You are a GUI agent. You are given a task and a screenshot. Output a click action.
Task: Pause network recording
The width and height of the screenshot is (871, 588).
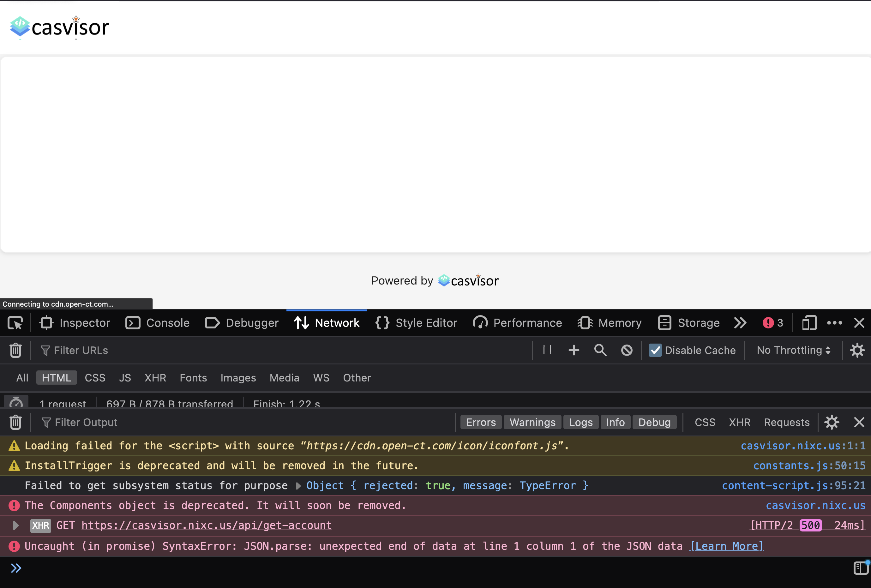(547, 350)
